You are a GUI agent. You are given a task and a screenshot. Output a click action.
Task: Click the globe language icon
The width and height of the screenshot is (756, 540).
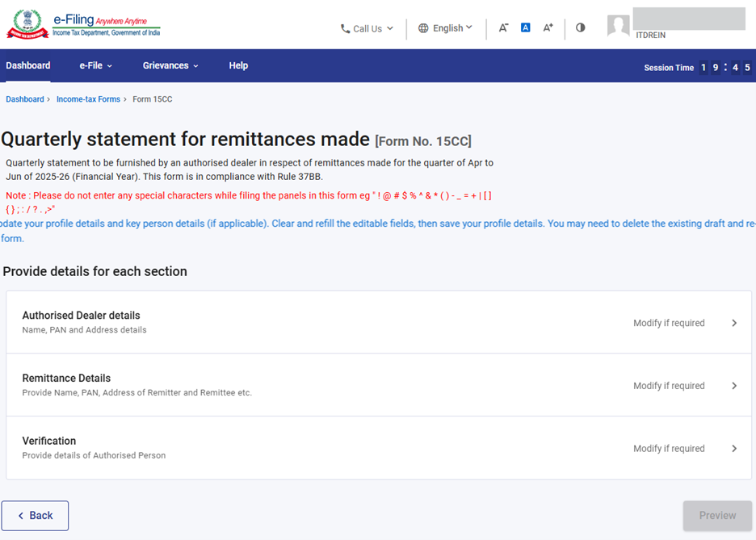[423, 28]
